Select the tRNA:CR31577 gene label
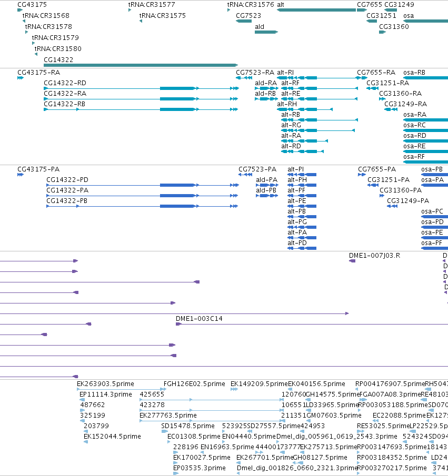The width and height of the screenshot is (448, 476). [152, 5]
